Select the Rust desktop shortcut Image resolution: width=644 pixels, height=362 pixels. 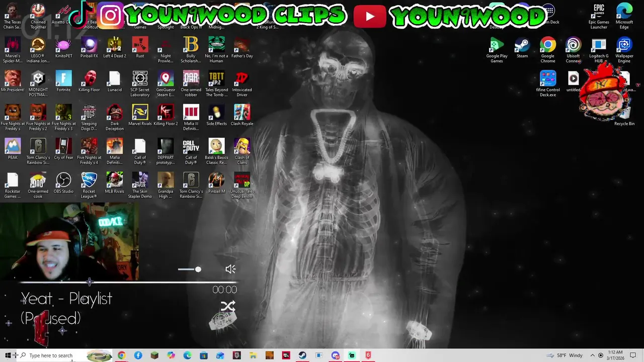pyautogui.click(x=140, y=47)
